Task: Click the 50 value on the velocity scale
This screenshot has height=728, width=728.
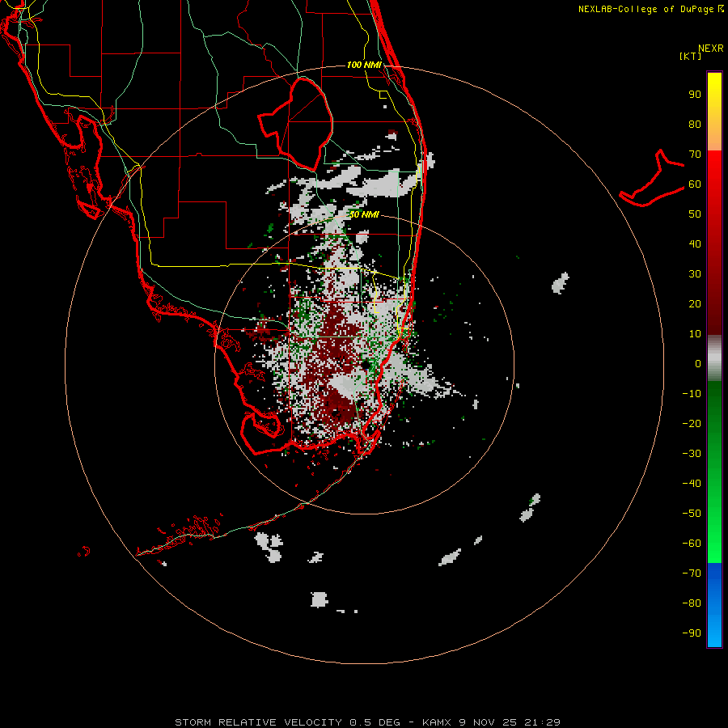Action: (x=695, y=214)
